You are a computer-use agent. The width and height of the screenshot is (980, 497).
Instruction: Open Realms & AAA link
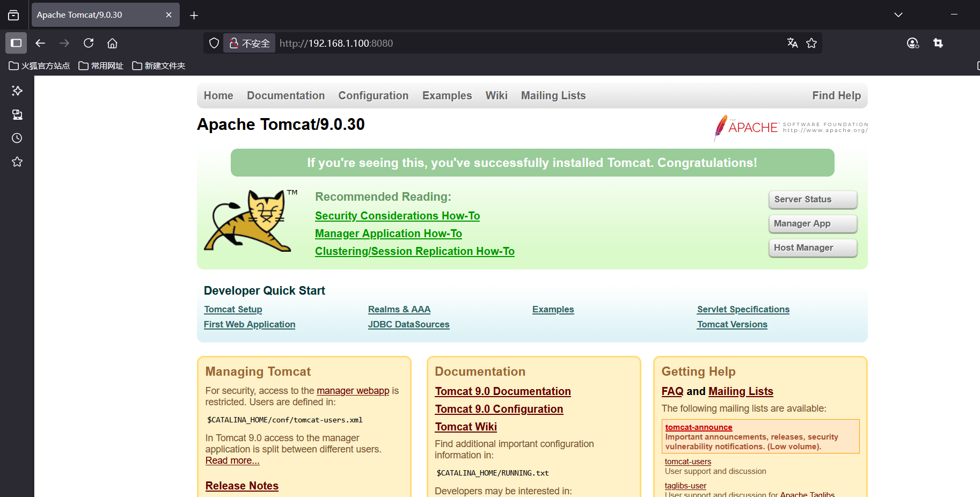[399, 309]
